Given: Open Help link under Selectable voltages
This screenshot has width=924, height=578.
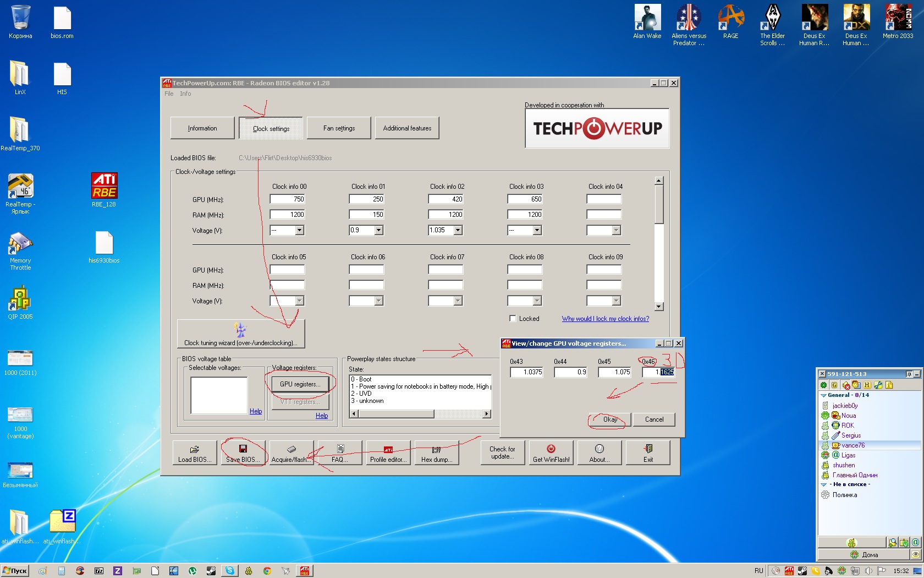Looking at the screenshot, I should click(x=256, y=411).
